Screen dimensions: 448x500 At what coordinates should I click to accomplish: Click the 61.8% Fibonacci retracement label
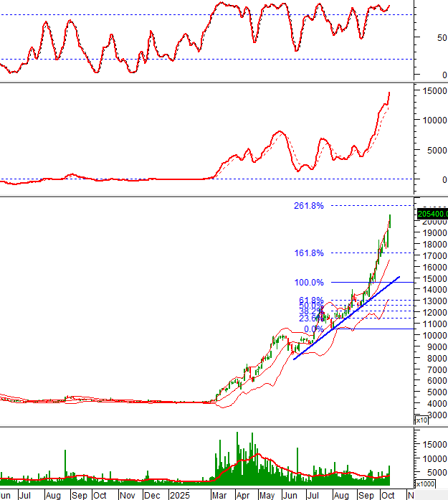311,300
